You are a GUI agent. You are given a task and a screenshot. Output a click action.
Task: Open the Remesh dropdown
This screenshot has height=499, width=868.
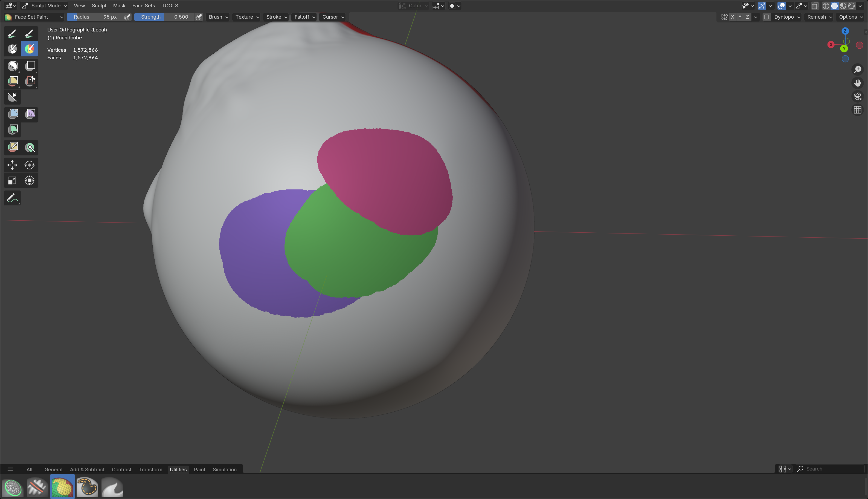click(819, 17)
